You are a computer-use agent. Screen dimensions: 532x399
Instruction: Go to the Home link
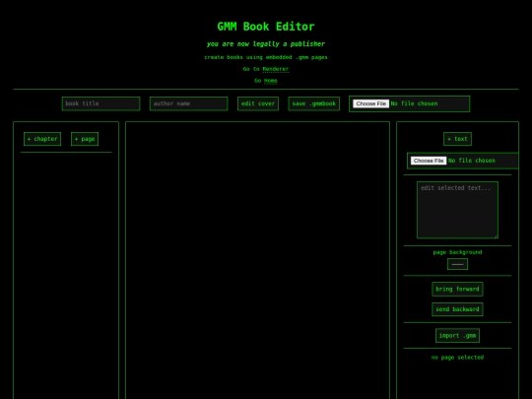pyautogui.click(x=271, y=81)
